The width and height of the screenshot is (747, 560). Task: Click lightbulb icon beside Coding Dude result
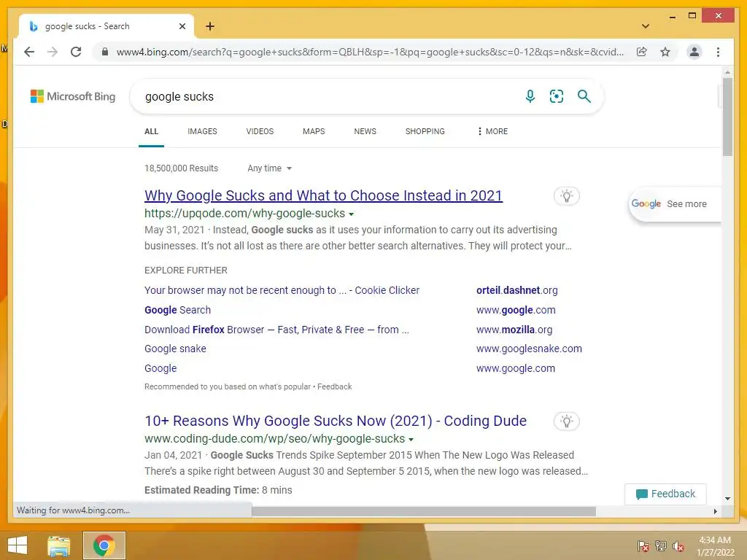(x=566, y=421)
